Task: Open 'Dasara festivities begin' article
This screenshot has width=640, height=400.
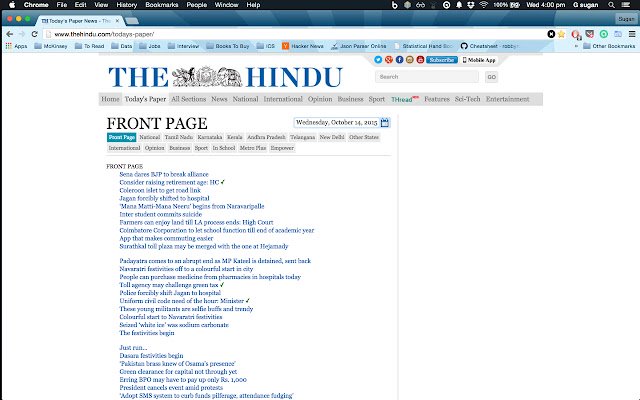Action: 151,356
